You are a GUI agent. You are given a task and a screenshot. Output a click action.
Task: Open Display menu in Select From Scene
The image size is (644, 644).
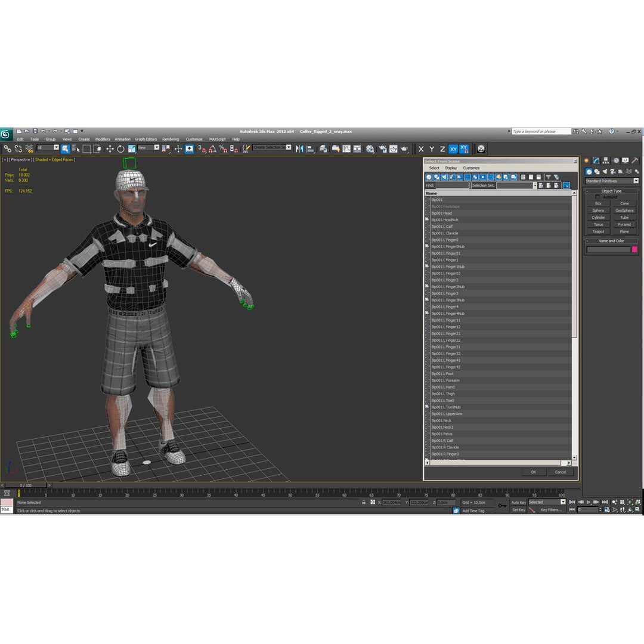point(451,168)
